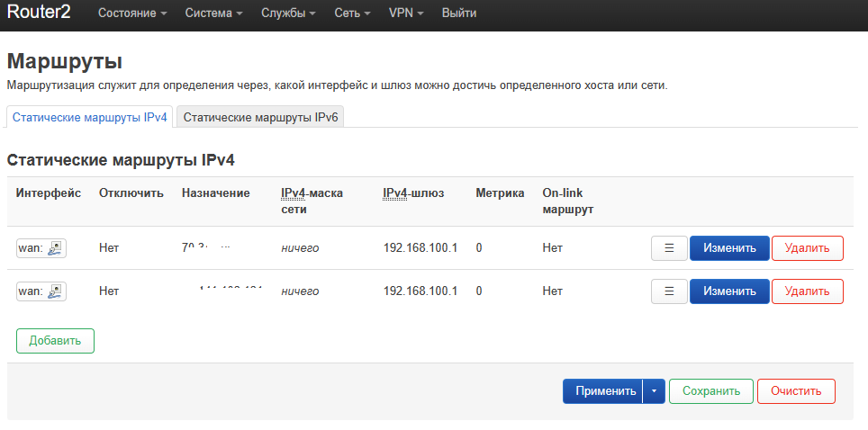Image resolution: width=868 pixels, height=430 pixels.
Task: Add a new route with Добавить
Action: (x=55, y=341)
